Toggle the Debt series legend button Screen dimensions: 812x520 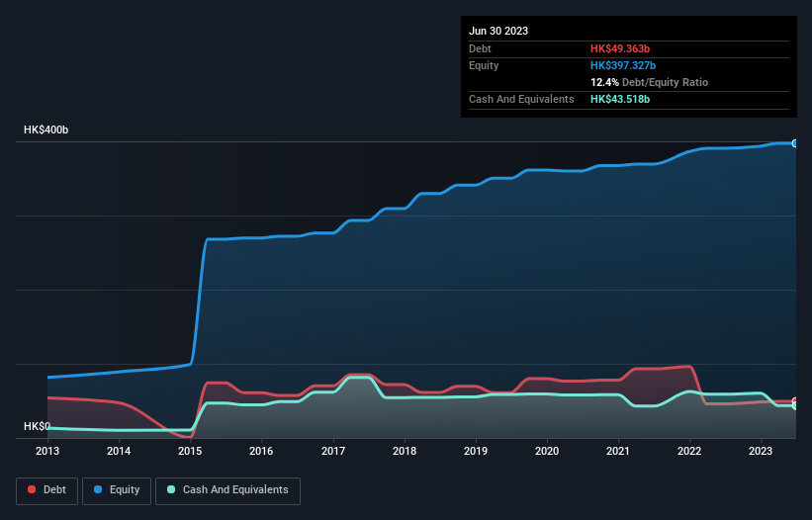point(47,490)
